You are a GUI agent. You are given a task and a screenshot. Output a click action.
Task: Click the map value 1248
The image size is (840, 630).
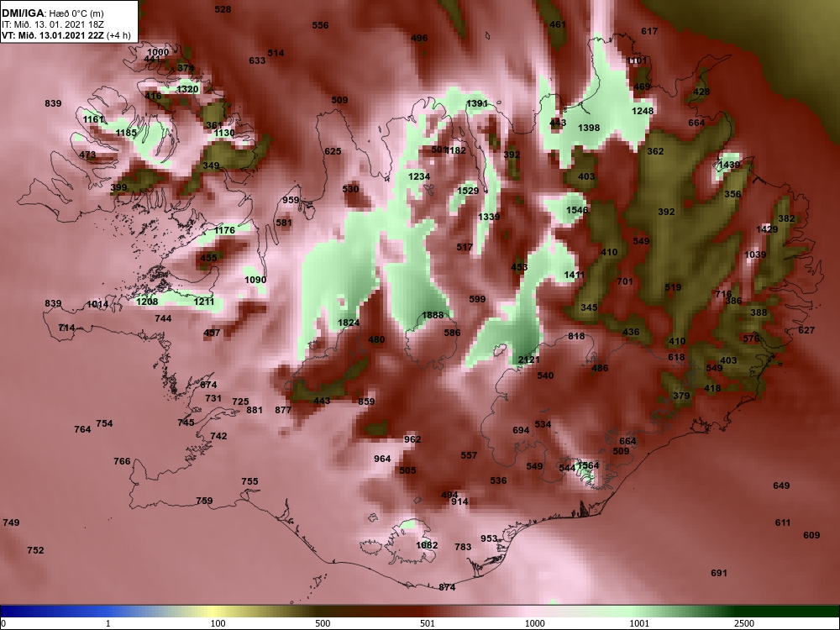tap(643, 111)
